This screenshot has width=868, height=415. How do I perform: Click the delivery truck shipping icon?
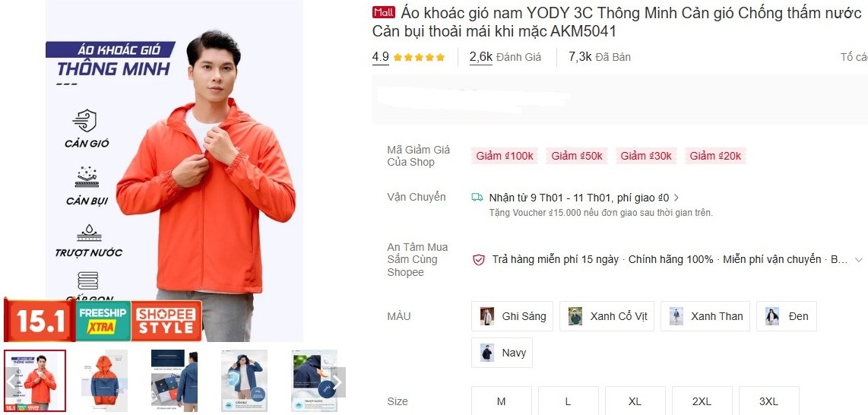(477, 197)
